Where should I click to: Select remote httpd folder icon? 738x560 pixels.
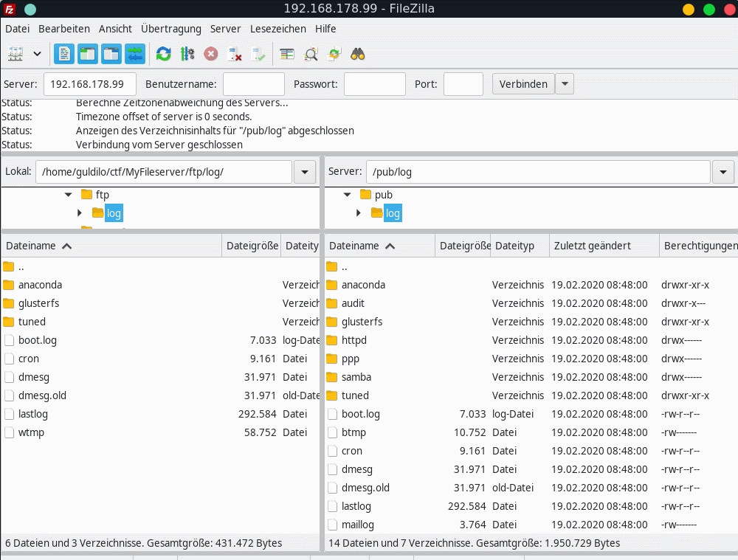point(332,340)
